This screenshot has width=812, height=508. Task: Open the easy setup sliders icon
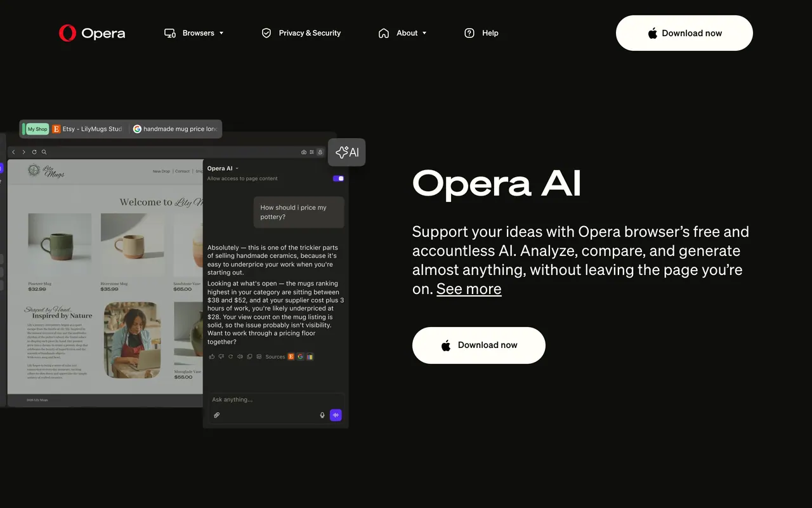click(312, 152)
